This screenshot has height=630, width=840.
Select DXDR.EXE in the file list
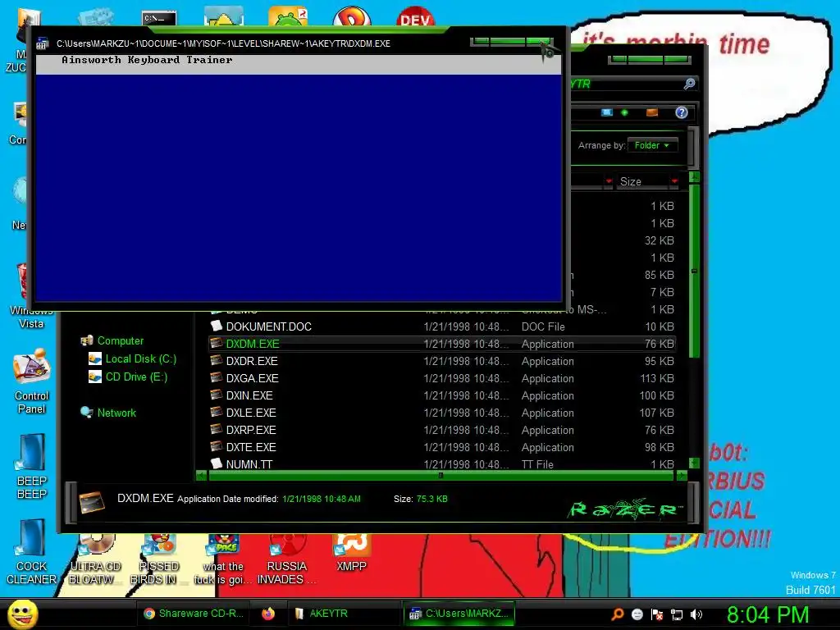[x=442, y=361]
